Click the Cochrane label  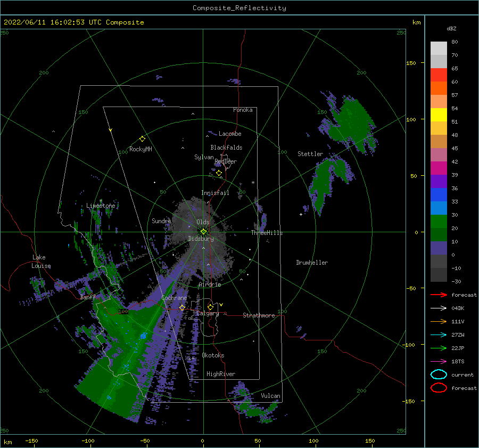point(174,298)
